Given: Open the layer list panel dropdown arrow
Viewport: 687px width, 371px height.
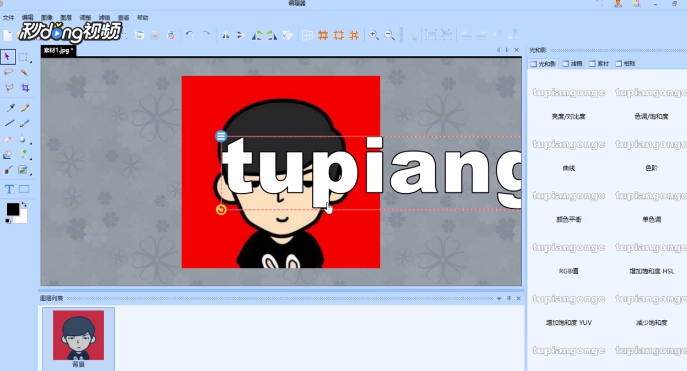Looking at the screenshot, I should (499, 298).
